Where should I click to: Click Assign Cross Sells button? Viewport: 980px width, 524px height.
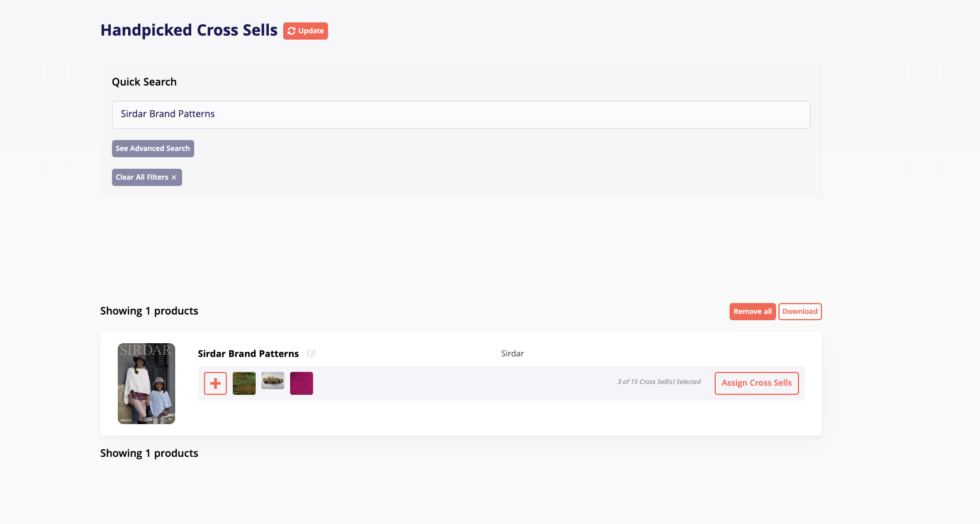[757, 383]
